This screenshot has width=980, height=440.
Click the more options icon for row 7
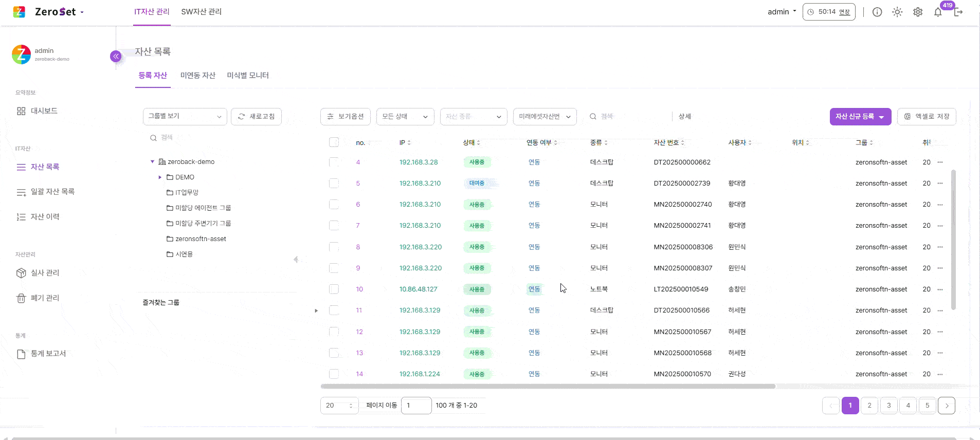click(x=940, y=225)
